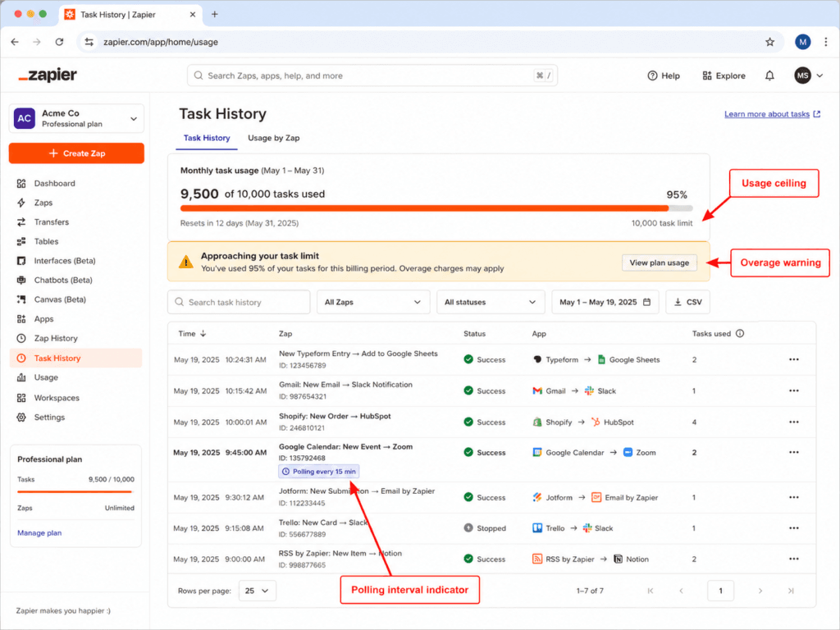Click the calendar icon in date range
This screenshot has width=840, height=630.
pos(646,302)
